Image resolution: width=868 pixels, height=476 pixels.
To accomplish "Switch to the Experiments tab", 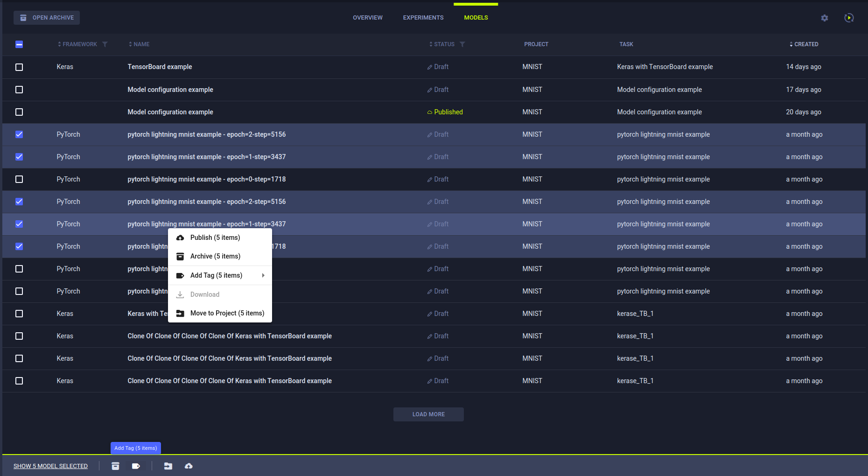I will click(x=423, y=18).
